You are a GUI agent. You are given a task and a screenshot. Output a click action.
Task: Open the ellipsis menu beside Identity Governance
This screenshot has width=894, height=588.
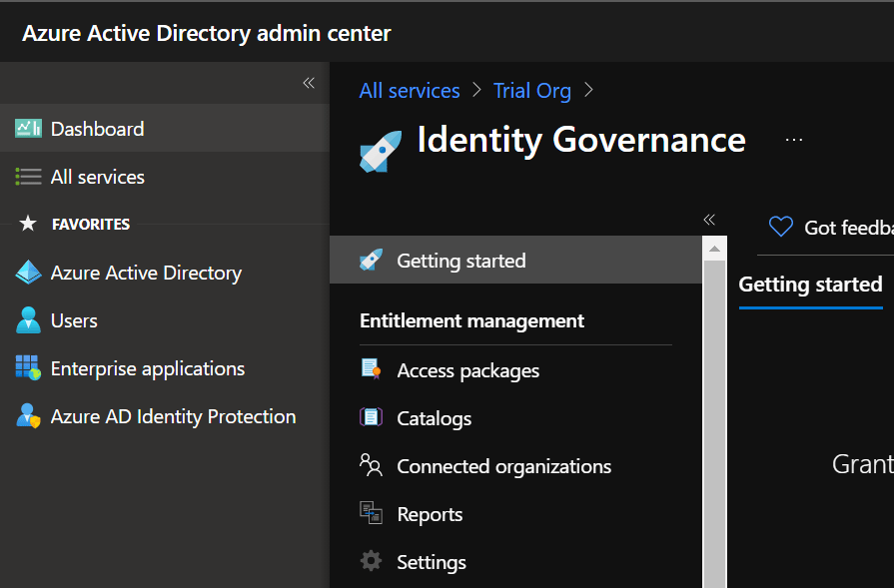(x=794, y=141)
